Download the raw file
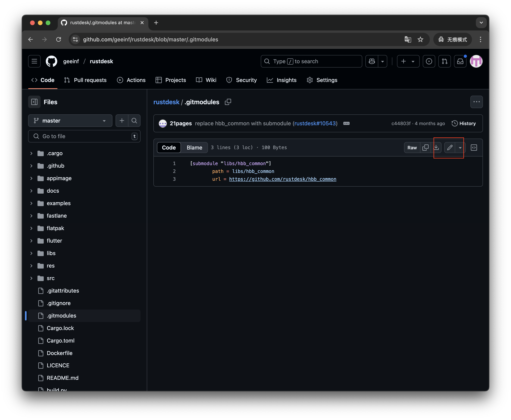This screenshot has width=511, height=420. (x=436, y=148)
